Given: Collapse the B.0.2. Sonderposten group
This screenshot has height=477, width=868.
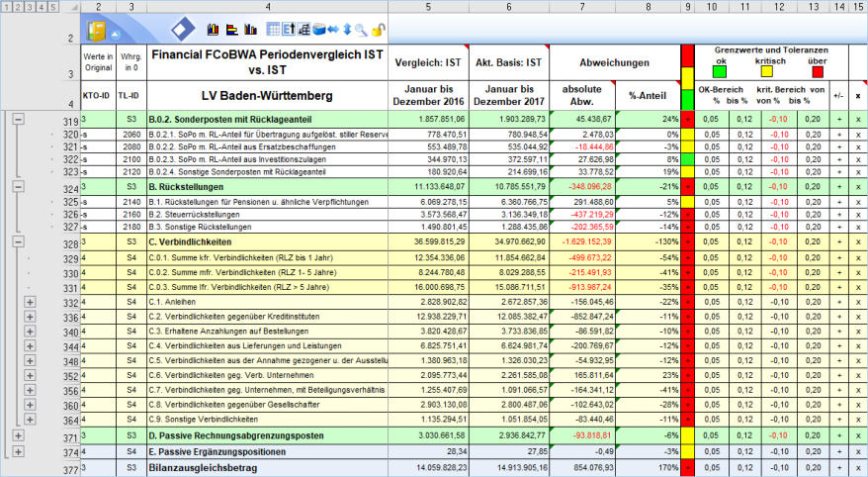Looking at the screenshot, I should pyautogui.click(x=17, y=120).
